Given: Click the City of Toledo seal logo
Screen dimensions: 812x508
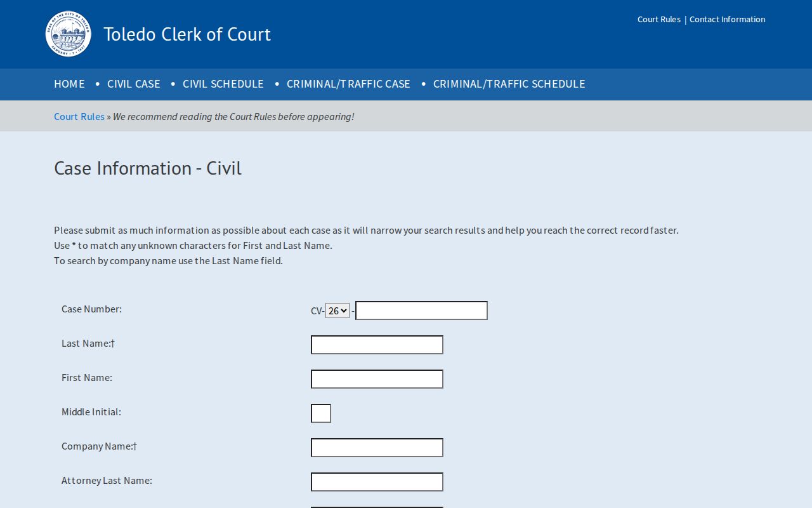Looking at the screenshot, I should coord(69,34).
